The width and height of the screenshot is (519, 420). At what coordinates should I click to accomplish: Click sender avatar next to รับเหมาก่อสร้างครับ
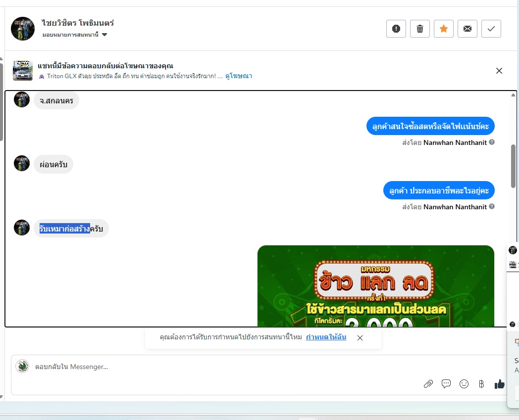(x=22, y=228)
